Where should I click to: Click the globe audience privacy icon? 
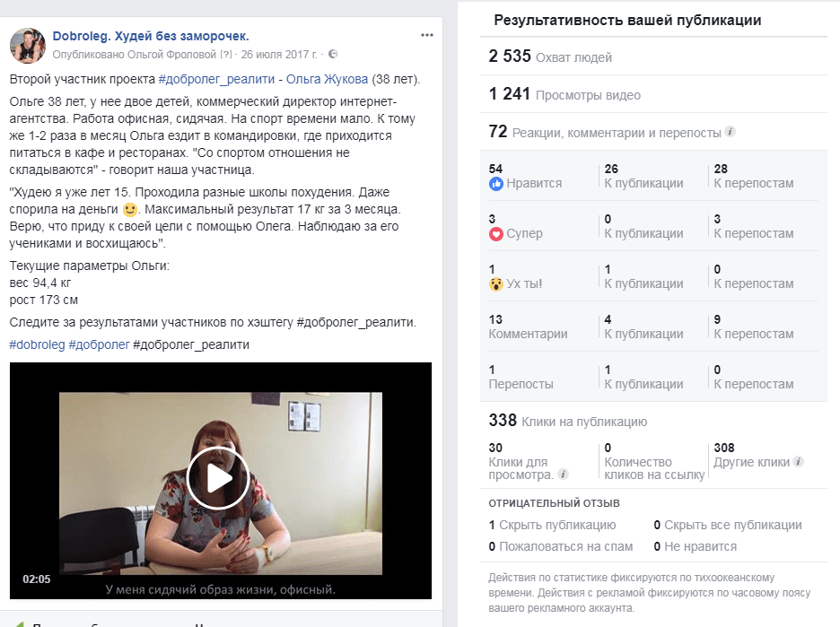[333, 54]
